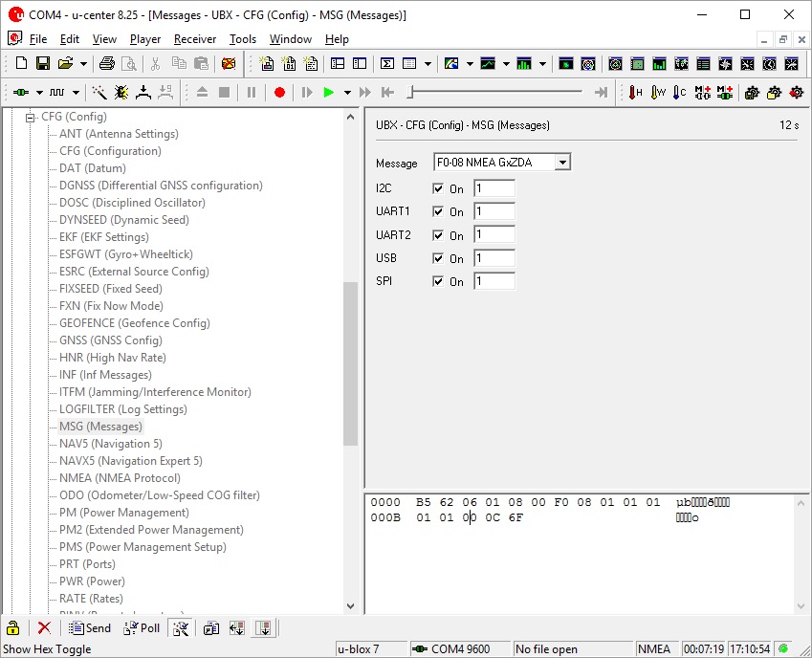Open the Help menu
Screen dimensions: 812x658
(337, 39)
